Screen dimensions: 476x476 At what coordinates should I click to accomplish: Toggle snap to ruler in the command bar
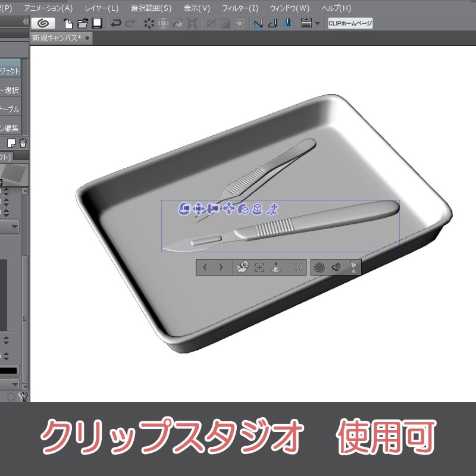257,24
